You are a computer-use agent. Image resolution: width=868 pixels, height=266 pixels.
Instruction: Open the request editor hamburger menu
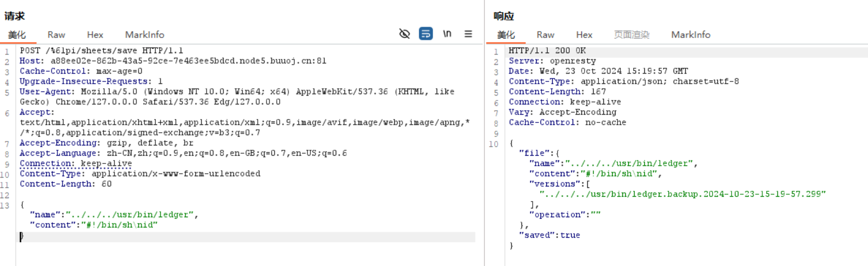(x=468, y=34)
